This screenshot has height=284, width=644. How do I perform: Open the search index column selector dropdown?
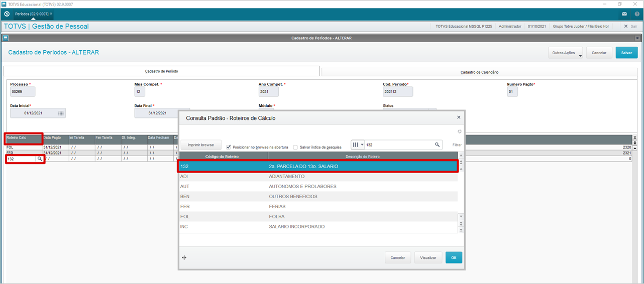pyautogui.click(x=358, y=145)
